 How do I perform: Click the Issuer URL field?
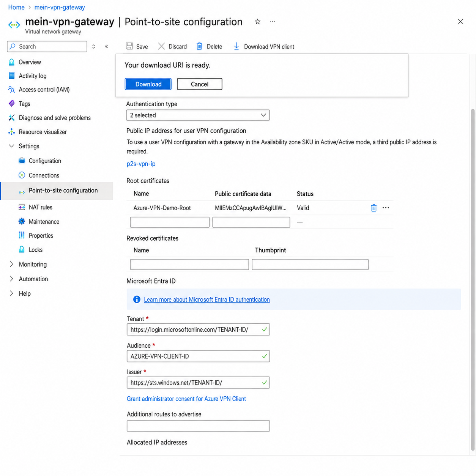click(x=198, y=383)
